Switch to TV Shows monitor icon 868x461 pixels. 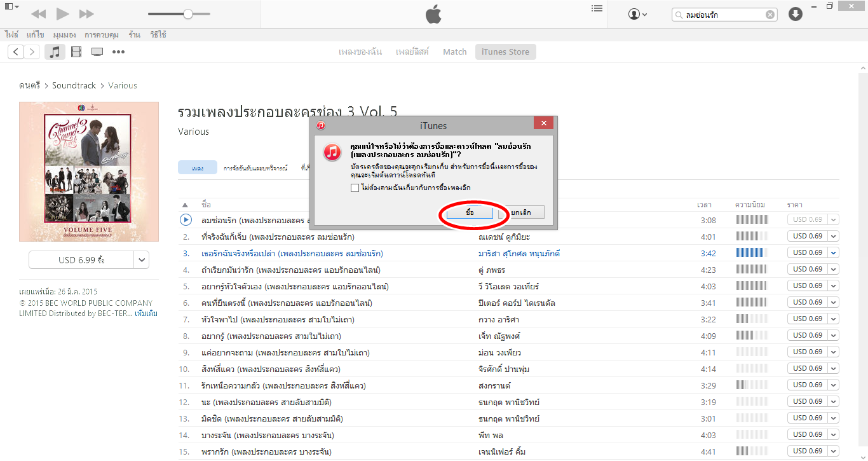tap(97, 52)
